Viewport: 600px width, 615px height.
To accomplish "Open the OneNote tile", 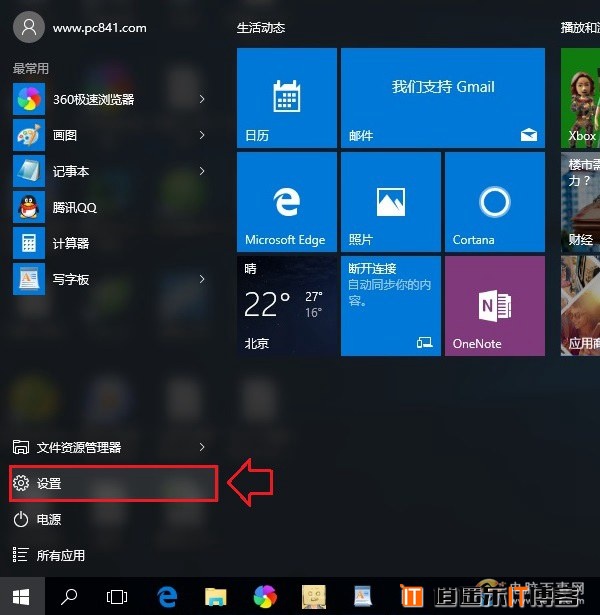I will pos(495,306).
